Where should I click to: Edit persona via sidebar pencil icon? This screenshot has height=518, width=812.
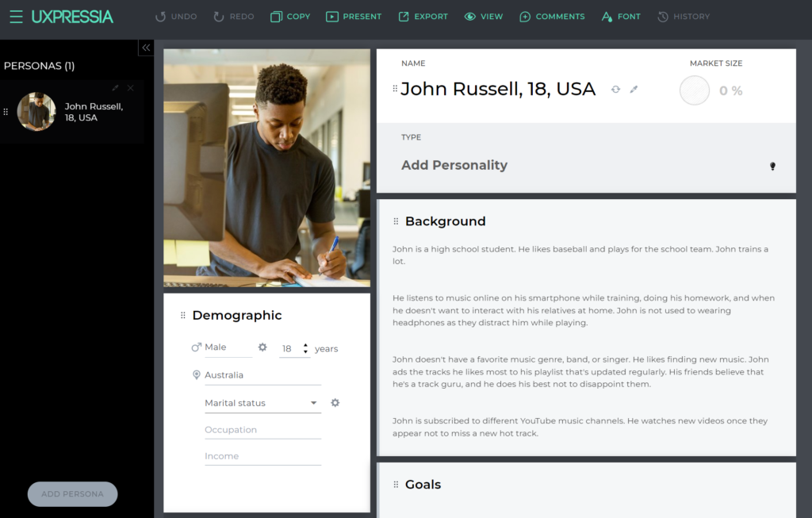coord(116,88)
